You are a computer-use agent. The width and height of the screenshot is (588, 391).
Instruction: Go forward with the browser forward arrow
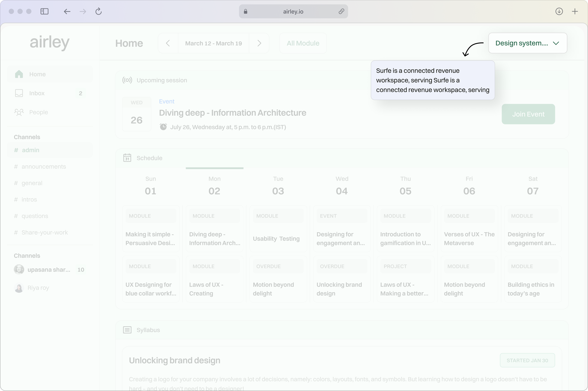(x=83, y=11)
